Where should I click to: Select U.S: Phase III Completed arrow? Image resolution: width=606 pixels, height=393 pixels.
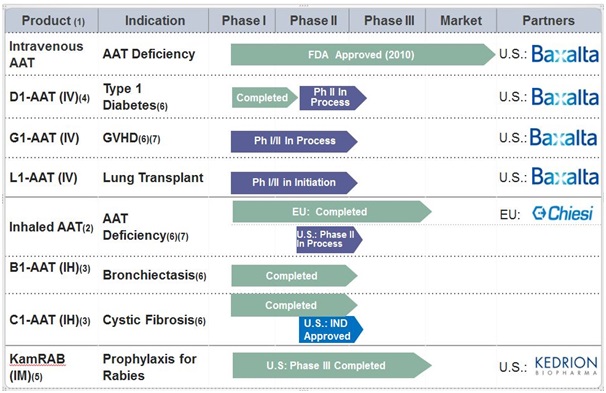click(x=332, y=365)
